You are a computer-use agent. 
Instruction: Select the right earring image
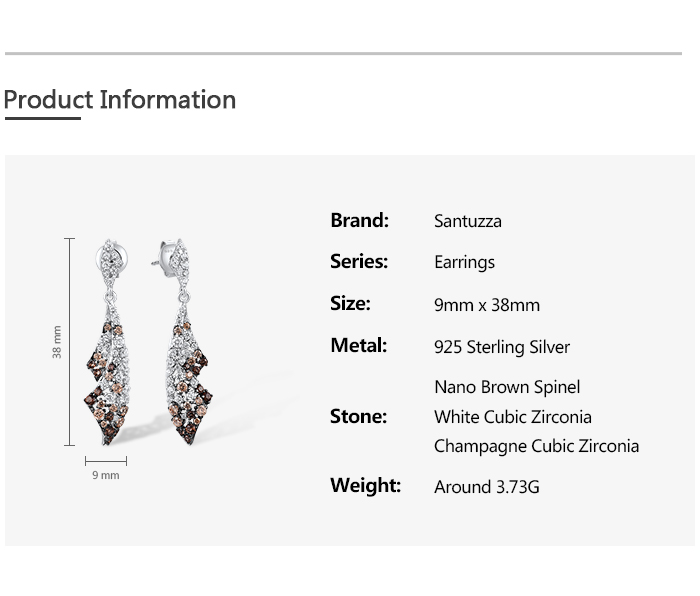[182, 342]
